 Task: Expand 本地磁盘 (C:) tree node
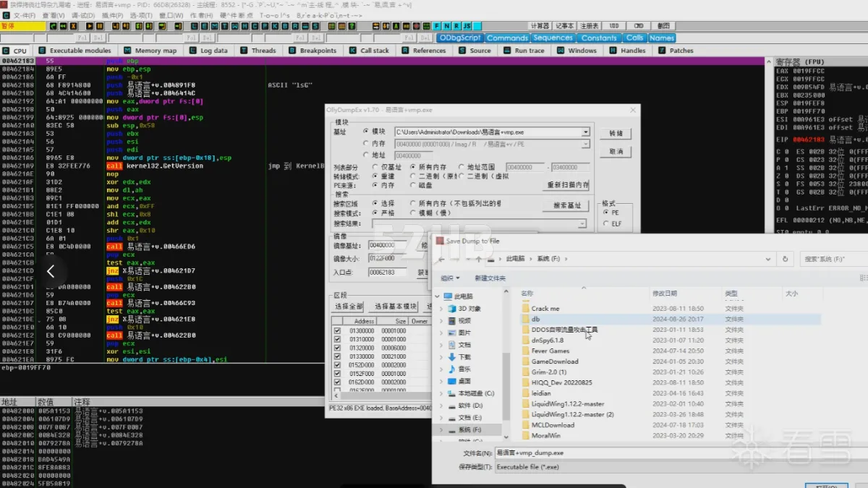(441, 393)
